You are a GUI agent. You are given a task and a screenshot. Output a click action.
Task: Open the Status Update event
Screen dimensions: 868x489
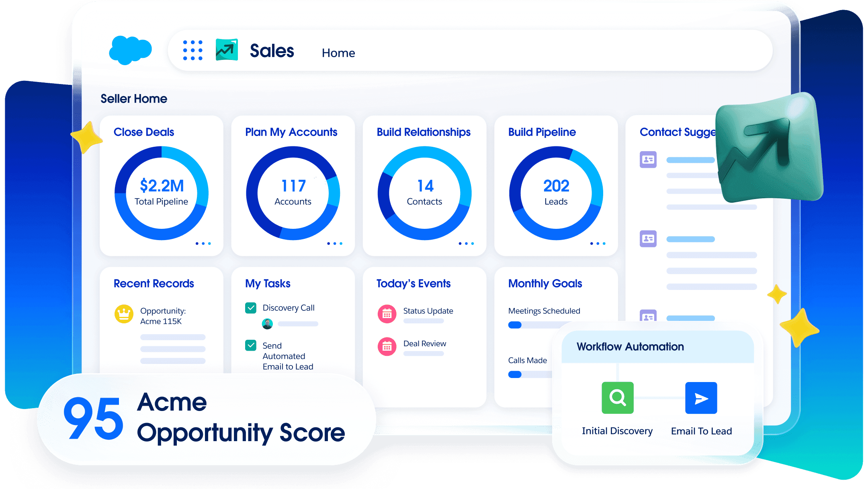point(428,311)
